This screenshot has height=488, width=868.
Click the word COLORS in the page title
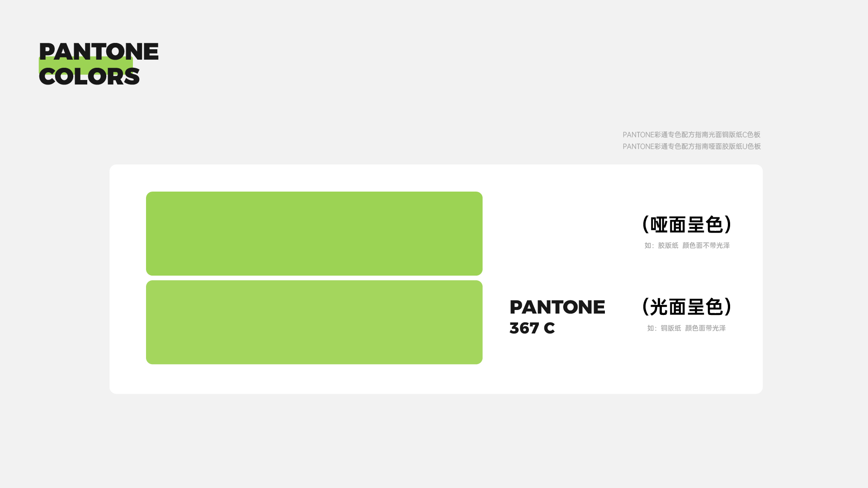point(89,76)
